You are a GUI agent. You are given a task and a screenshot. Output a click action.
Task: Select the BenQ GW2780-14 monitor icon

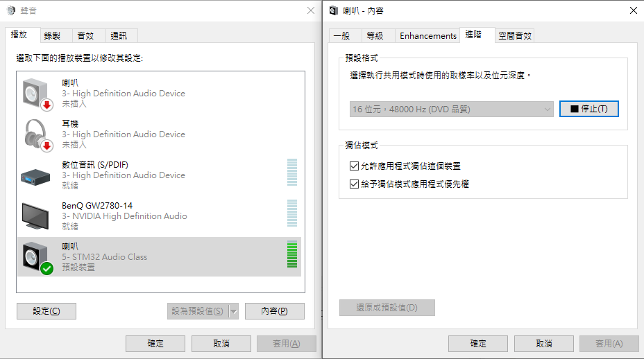click(x=35, y=216)
